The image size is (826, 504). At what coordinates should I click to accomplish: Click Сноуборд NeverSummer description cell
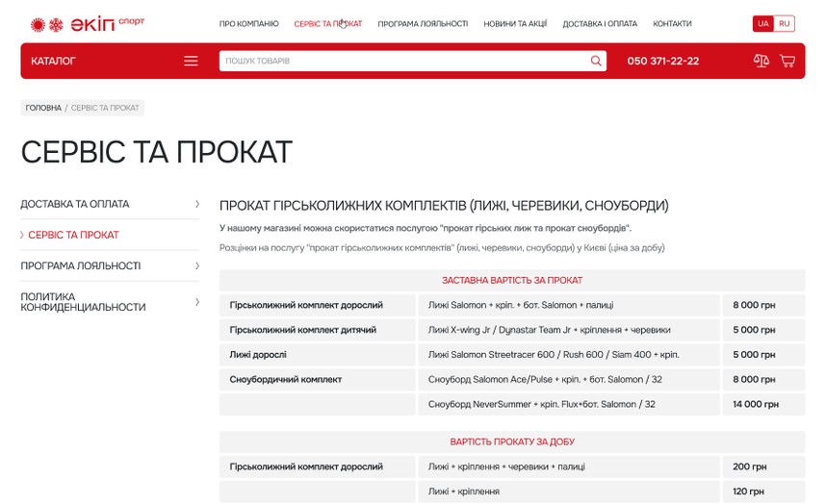[x=569, y=404]
